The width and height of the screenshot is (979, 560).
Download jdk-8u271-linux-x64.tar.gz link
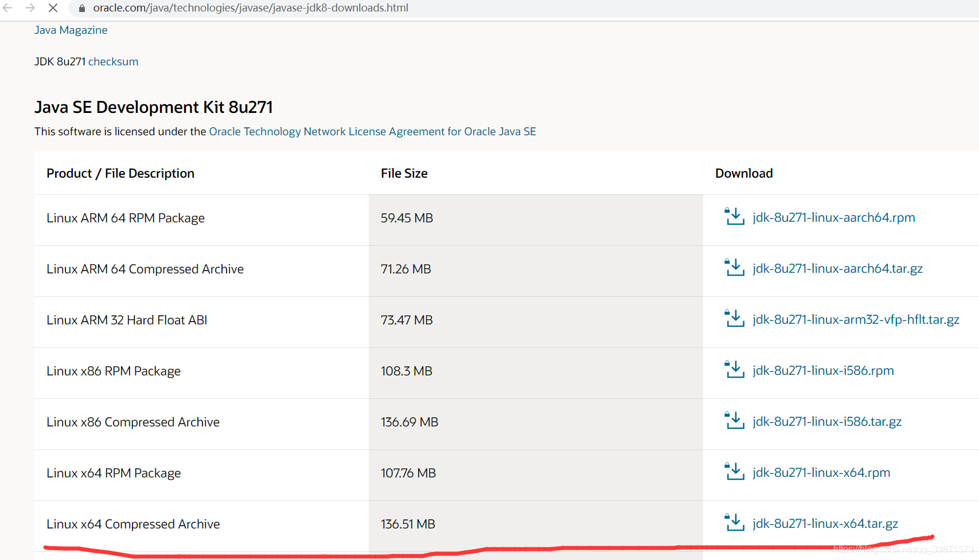click(x=825, y=523)
